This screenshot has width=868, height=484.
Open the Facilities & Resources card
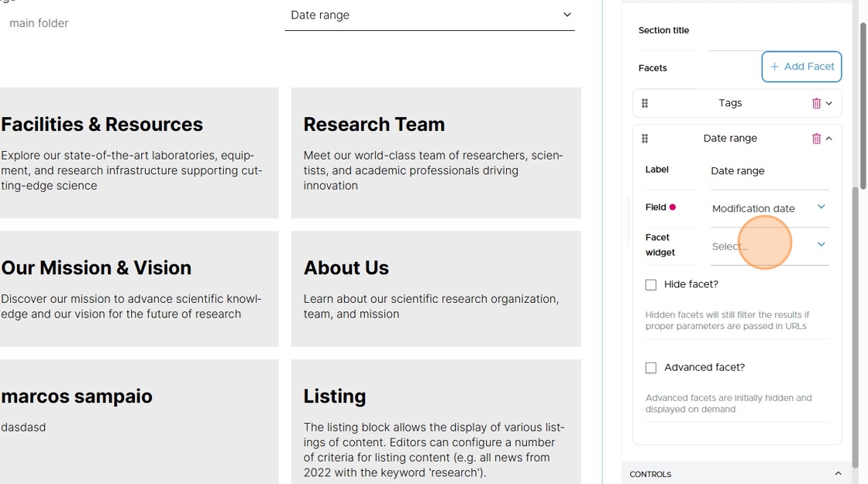click(139, 153)
